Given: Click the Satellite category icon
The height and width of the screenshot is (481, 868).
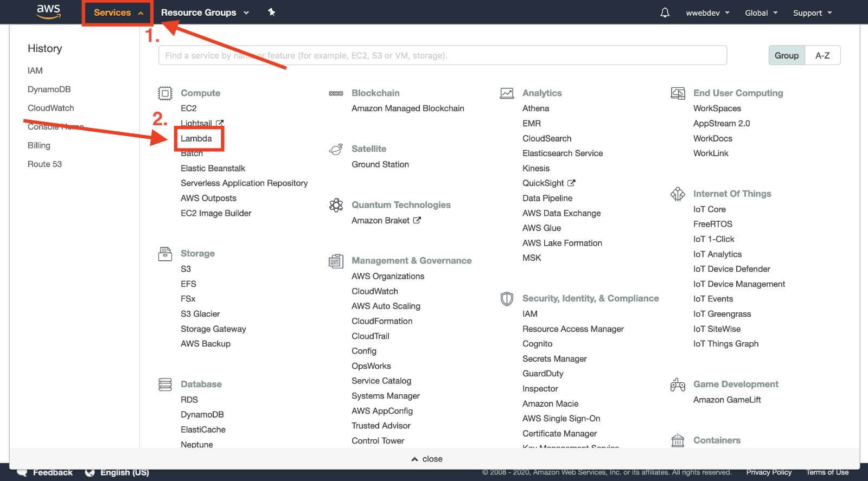Looking at the screenshot, I should pos(336,149).
